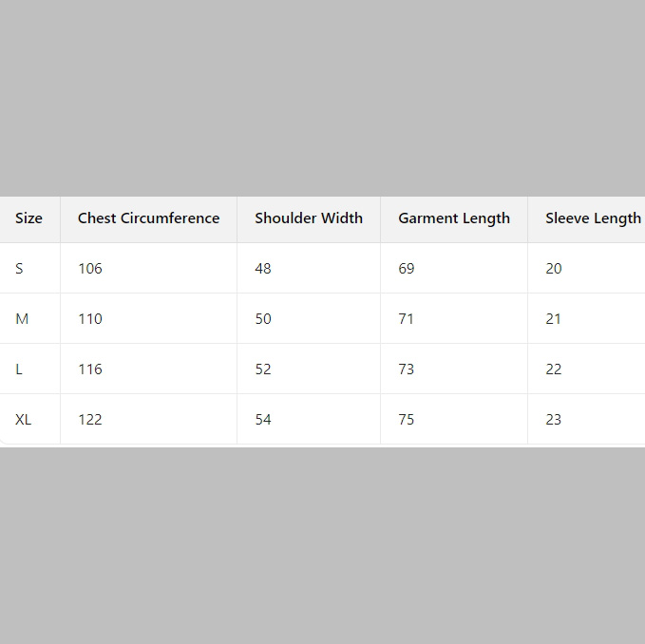Click chest value 122
645x644 pixels.
point(90,420)
